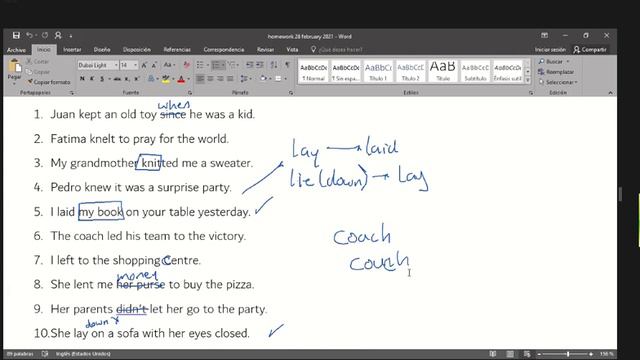Redo the last action
Image resolution: width=640 pixels, height=360 pixels.
pos(45,36)
